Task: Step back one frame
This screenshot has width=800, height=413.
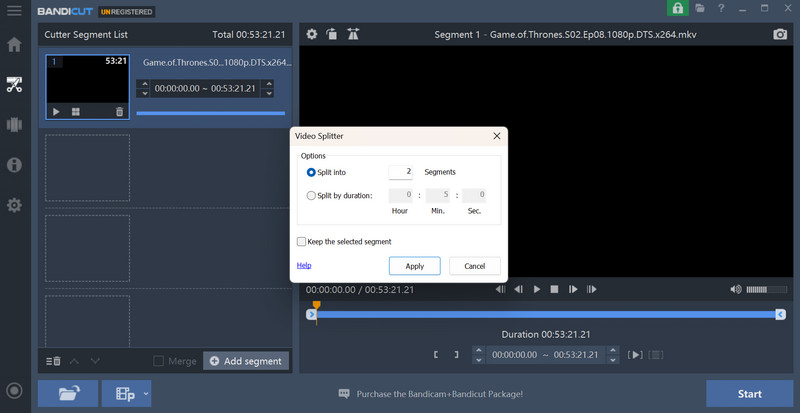Action: 518,289
